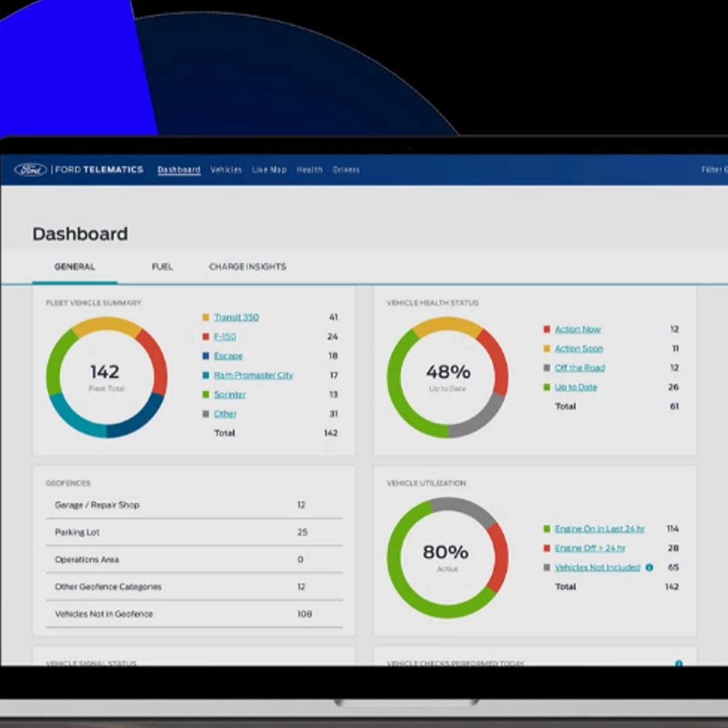Click the Vehicle Health Status total 61
Viewport: 728px width, 728px height.
674,406
